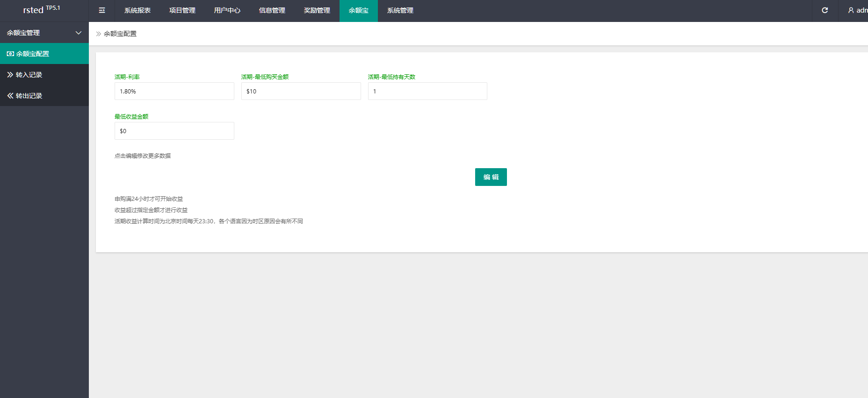Image resolution: width=868 pixels, height=398 pixels.
Task: Click the sidebar collapse hamburger icon
Action: tap(102, 10)
